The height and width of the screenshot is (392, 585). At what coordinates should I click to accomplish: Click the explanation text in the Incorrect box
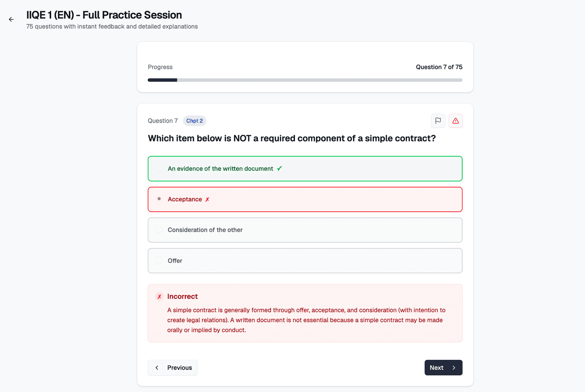(x=306, y=320)
